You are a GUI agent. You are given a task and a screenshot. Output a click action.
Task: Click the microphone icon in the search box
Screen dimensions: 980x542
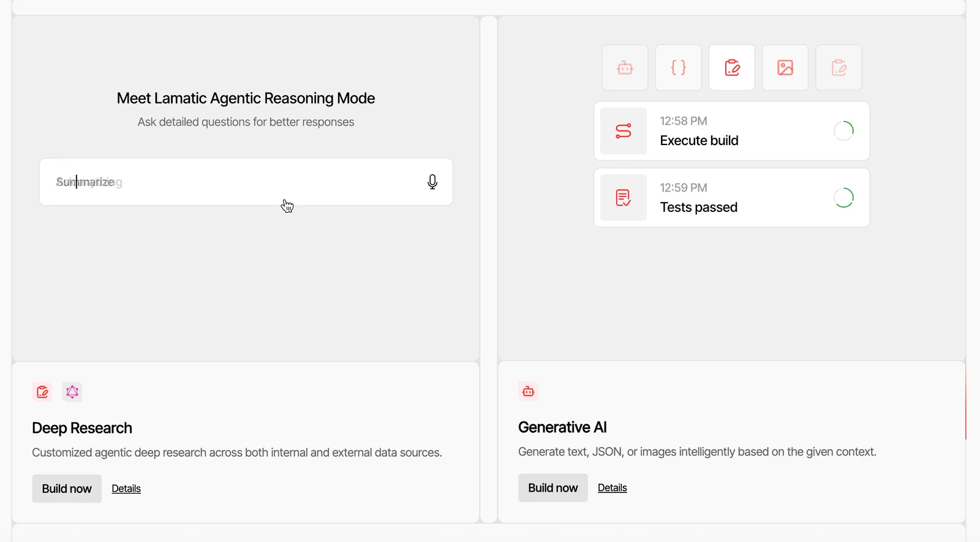click(432, 182)
